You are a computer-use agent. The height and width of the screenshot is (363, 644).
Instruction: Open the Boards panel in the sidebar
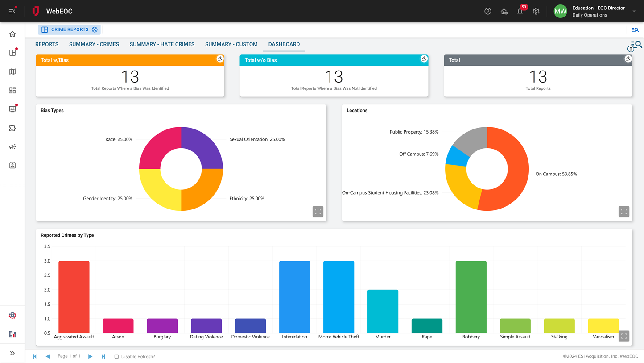12,52
